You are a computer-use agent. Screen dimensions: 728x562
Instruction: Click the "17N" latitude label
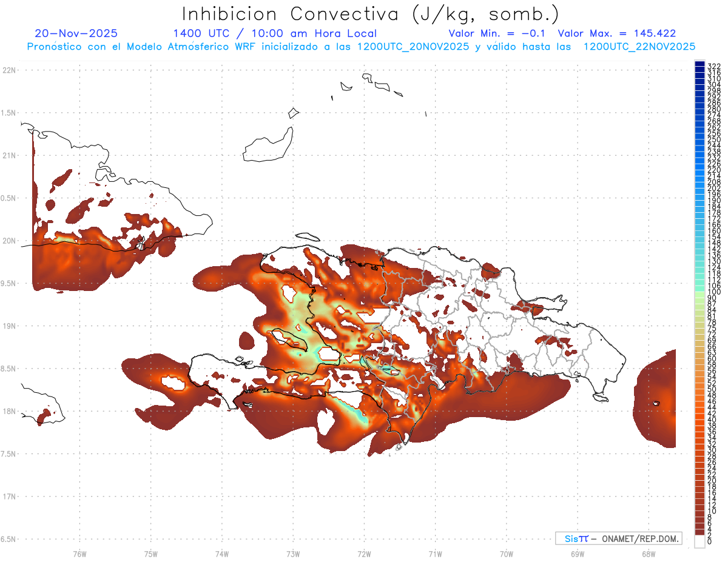(8, 497)
